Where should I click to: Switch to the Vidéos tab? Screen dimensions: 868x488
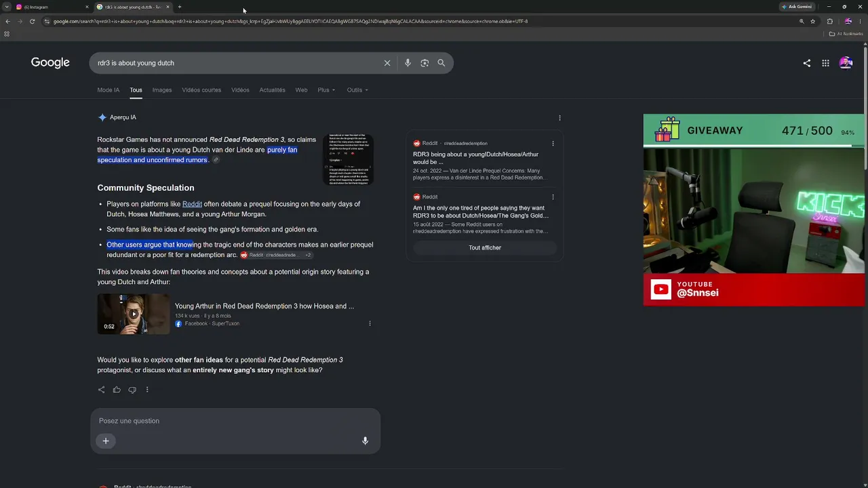coord(240,90)
